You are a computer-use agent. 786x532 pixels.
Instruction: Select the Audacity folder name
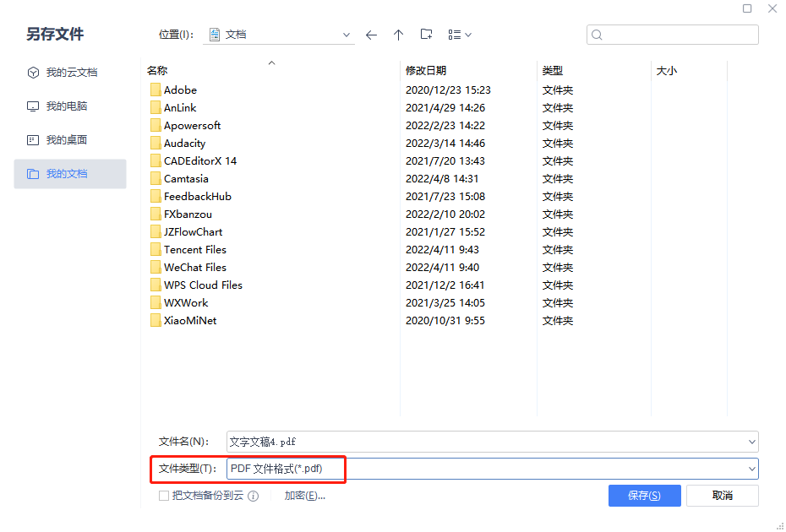point(184,144)
